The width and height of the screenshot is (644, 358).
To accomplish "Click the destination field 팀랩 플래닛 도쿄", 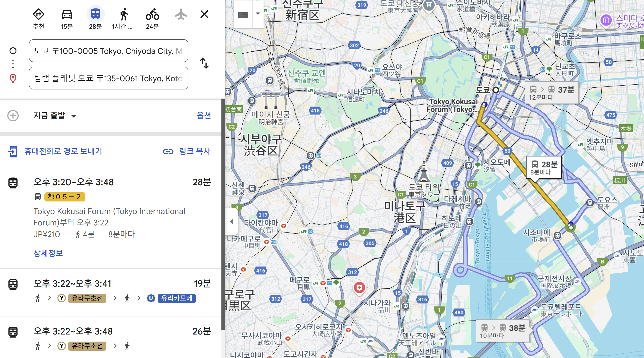I will [x=108, y=78].
